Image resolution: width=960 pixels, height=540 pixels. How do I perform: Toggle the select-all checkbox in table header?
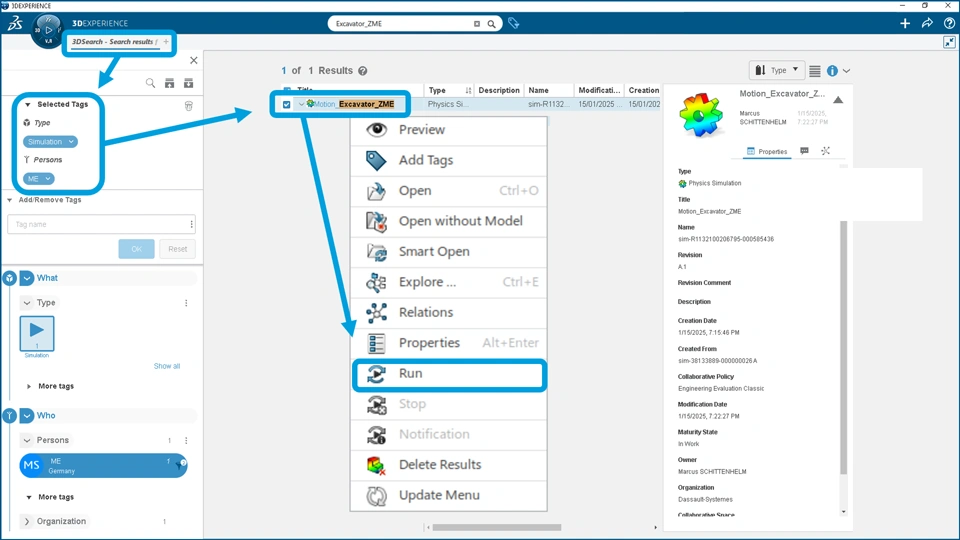(287, 91)
